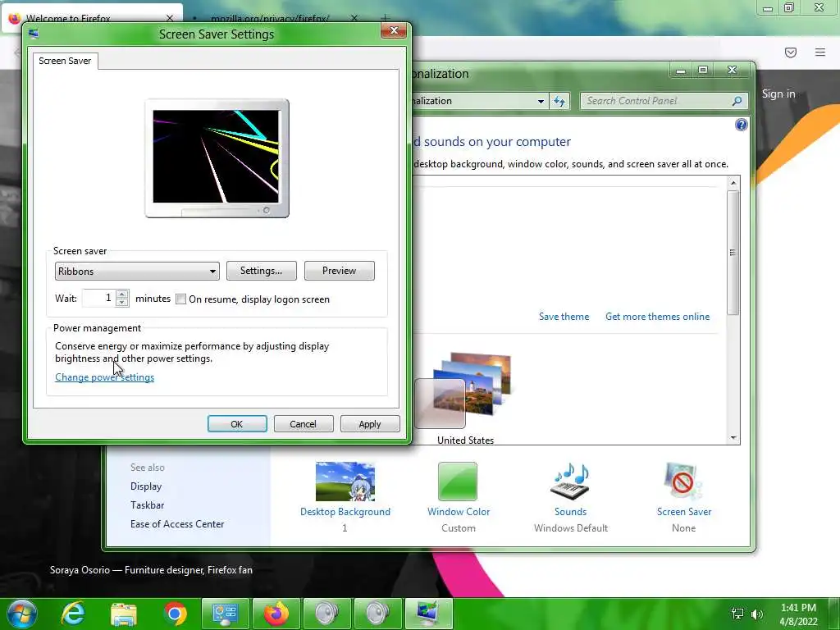Click the Screen Saver Settings title bar icon
This screenshot has height=630, width=840.
34,34
